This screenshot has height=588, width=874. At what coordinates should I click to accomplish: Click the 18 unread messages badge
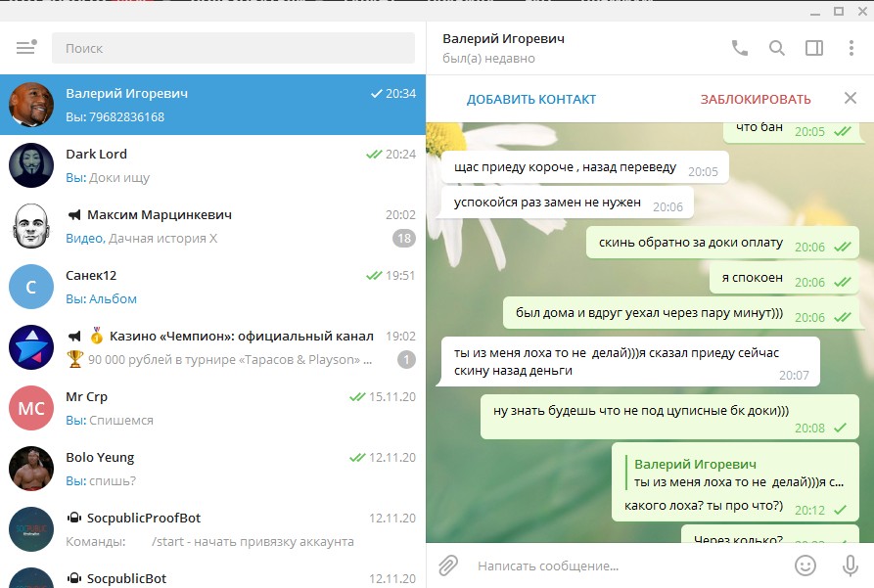[x=404, y=239]
